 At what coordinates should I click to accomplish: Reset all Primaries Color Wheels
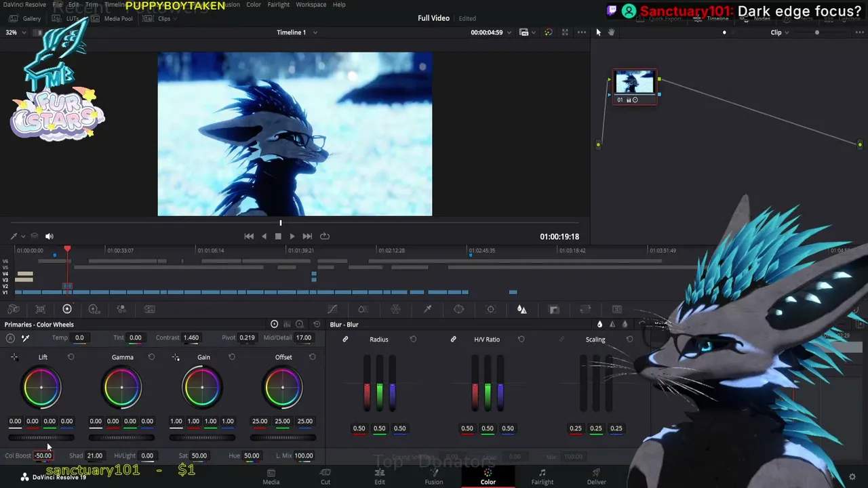pos(317,325)
